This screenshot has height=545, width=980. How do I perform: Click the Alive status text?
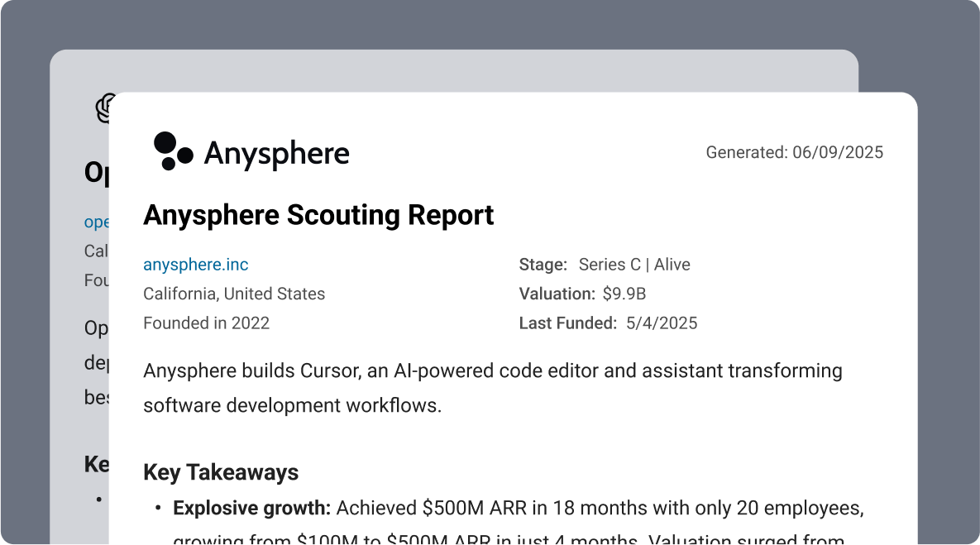[672, 265]
